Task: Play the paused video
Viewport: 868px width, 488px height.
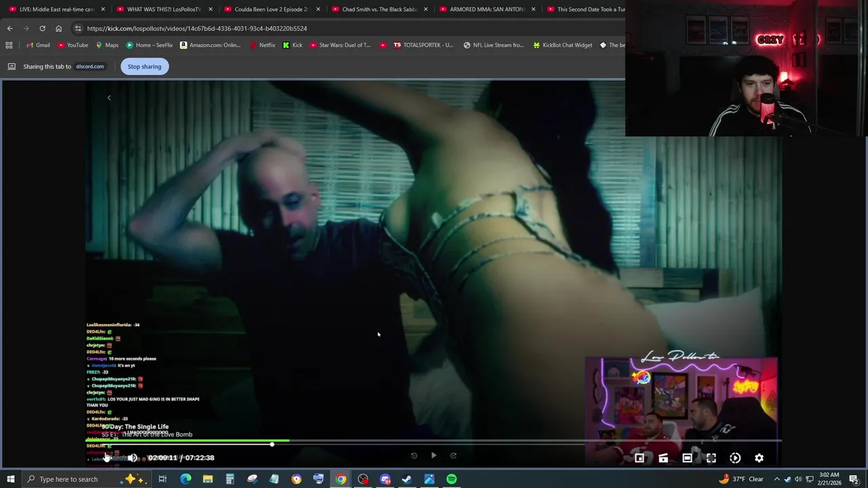Action: pos(434,455)
